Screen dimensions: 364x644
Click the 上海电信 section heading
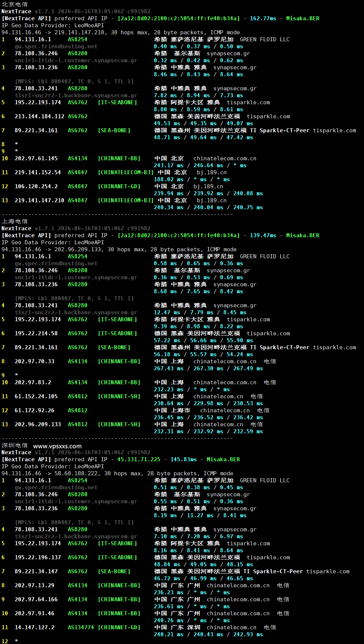(15, 221)
